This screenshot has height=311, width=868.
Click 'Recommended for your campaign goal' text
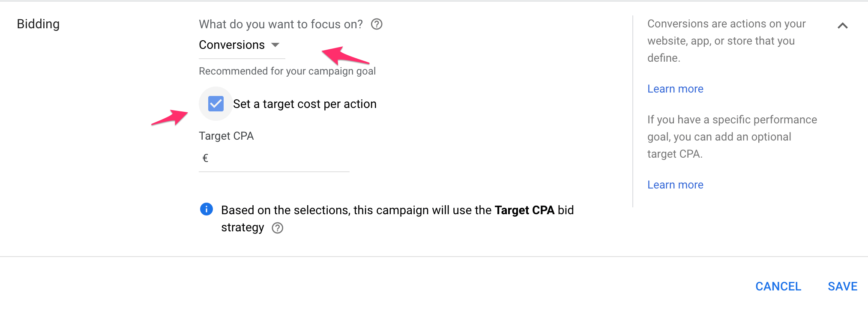point(287,71)
